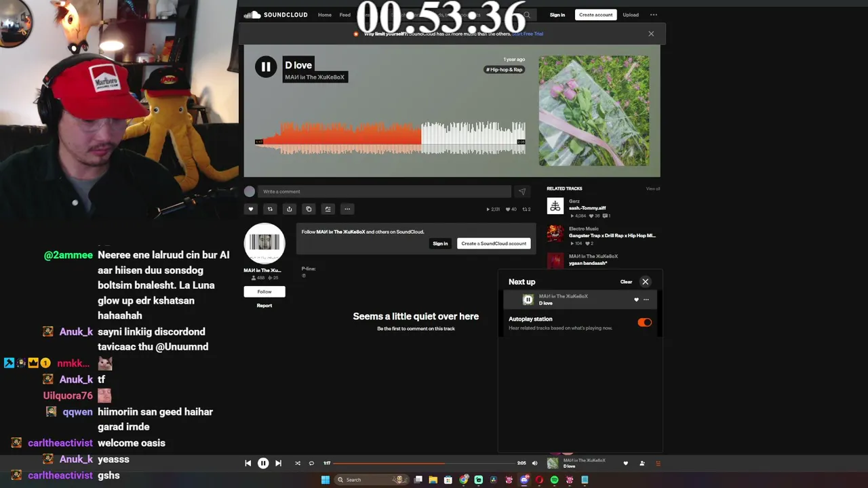Viewport: 868px width, 488px height.
Task: Open the Gangster Trap x Drill Rap track
Action: tap(612, 236)
